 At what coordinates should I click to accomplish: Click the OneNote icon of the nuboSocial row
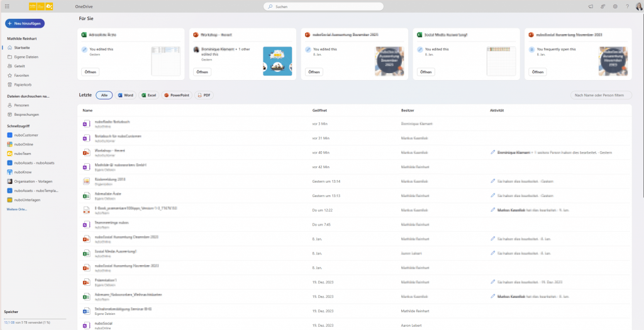tap(86, 325)
